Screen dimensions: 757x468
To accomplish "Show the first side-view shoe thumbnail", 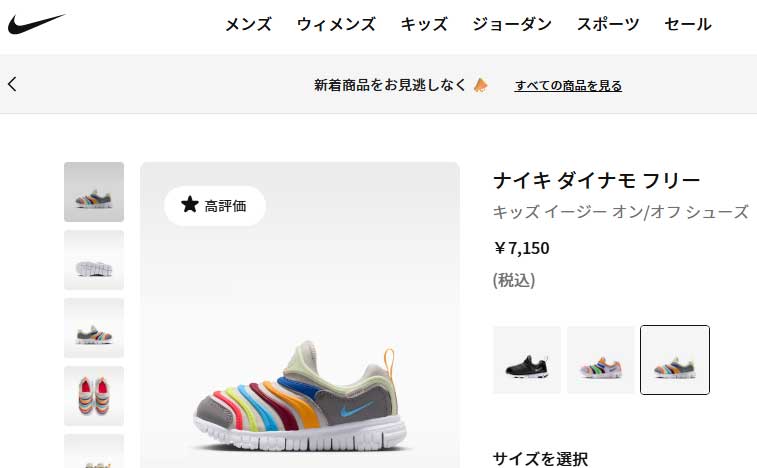I will click(x=94, y=192).
